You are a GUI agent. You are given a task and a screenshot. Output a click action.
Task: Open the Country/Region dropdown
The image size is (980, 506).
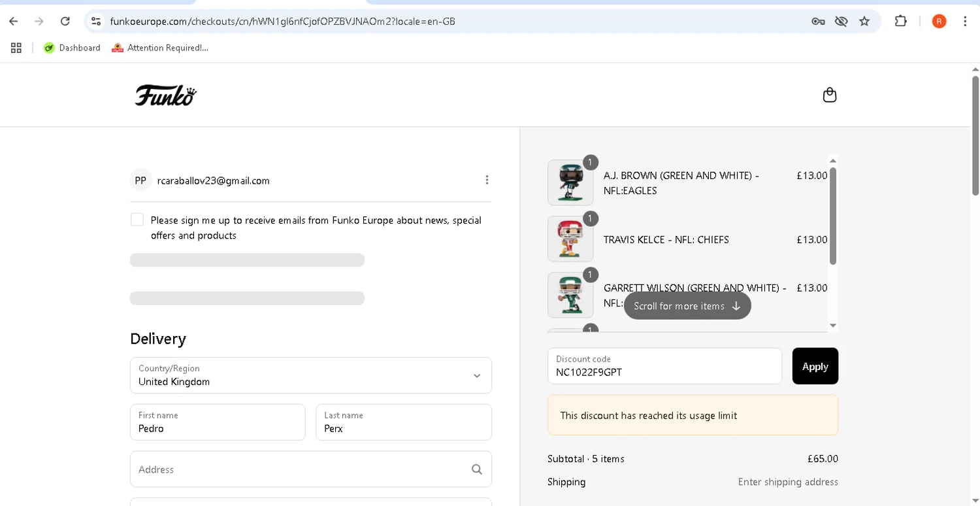(x=311, y=375)
